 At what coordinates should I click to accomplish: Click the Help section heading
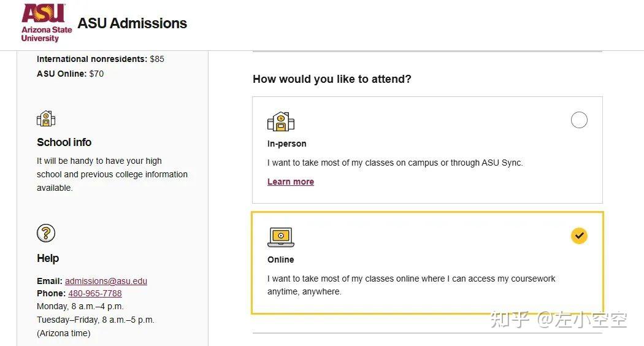[x=48, y=258]
